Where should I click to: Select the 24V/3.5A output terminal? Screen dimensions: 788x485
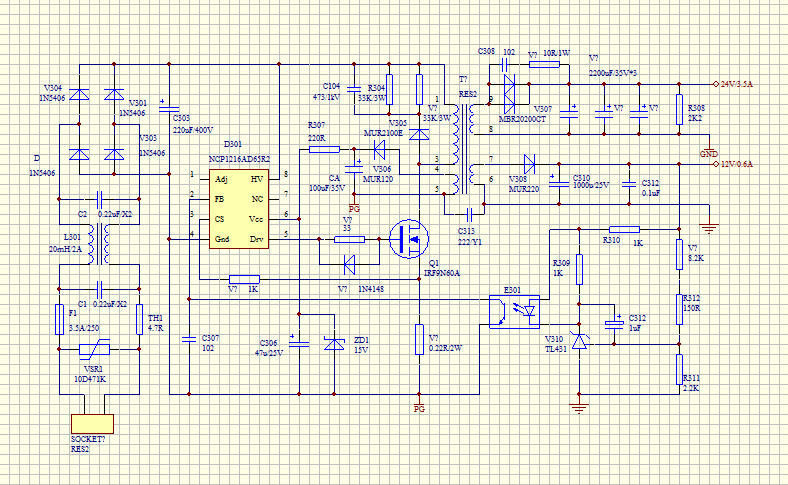(x=715, y=85)
